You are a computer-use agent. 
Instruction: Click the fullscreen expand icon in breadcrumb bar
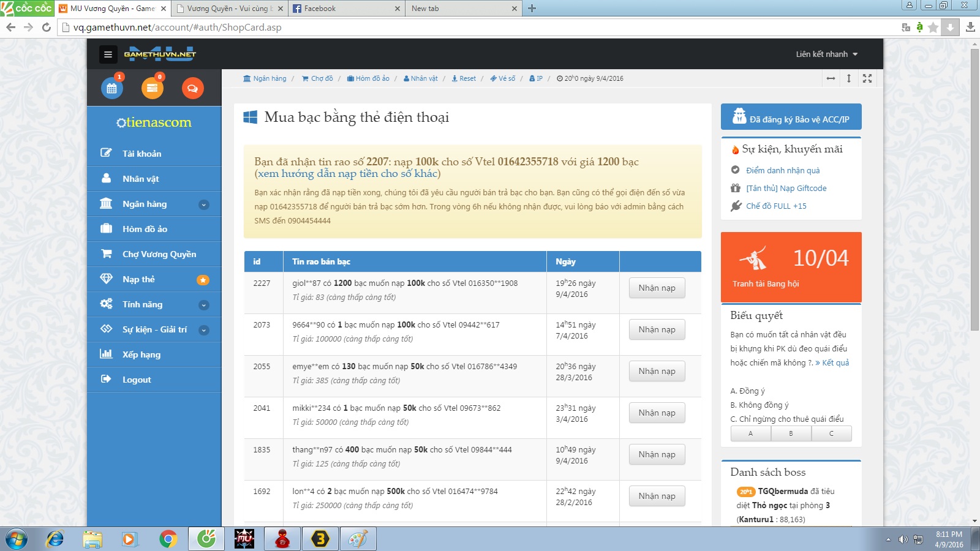(x=867, y=78)
